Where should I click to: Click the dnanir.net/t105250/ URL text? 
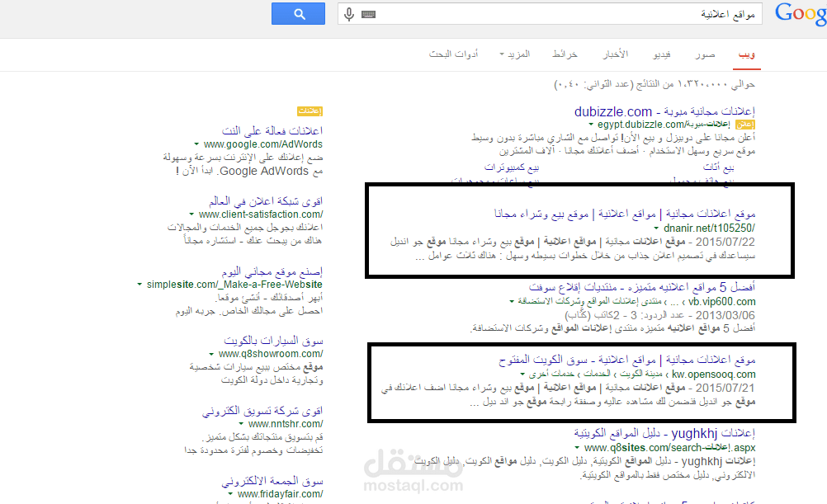709,228
